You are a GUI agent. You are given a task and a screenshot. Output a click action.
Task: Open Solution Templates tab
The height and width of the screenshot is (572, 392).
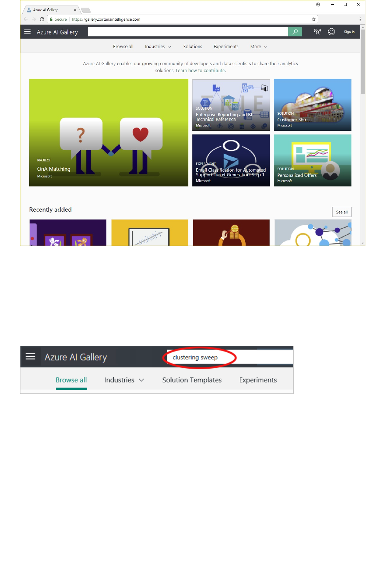192,380
